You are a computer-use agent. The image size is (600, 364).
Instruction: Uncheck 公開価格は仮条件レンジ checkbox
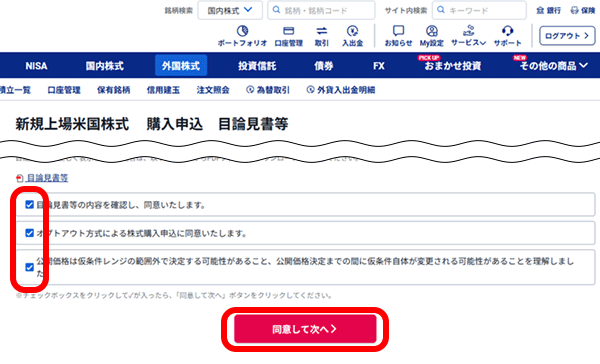coord(29,267)
